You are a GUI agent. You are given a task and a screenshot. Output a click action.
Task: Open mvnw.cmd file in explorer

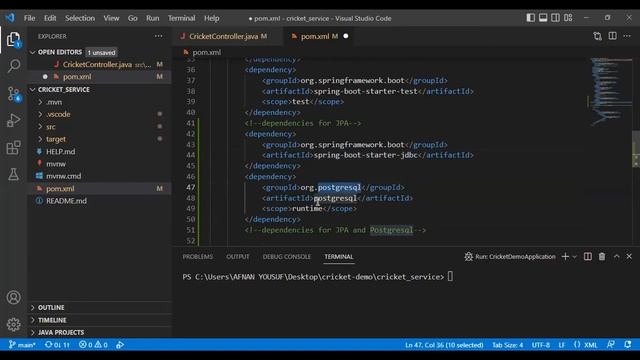tap(63, 176)
